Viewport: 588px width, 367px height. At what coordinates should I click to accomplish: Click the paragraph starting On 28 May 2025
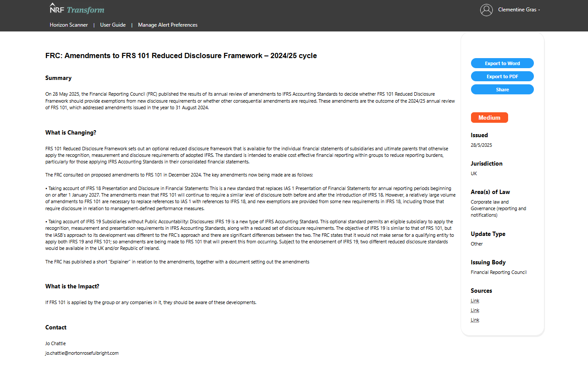(250, 101)
